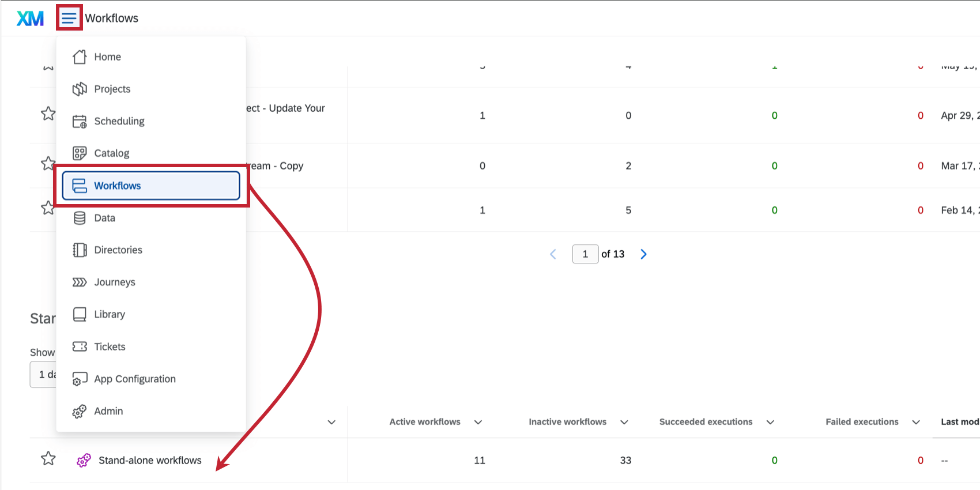Click the Data database icon

80,218
